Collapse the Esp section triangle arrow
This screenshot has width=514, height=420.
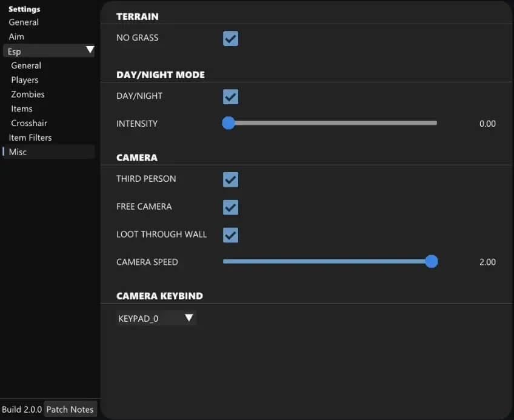90,50
